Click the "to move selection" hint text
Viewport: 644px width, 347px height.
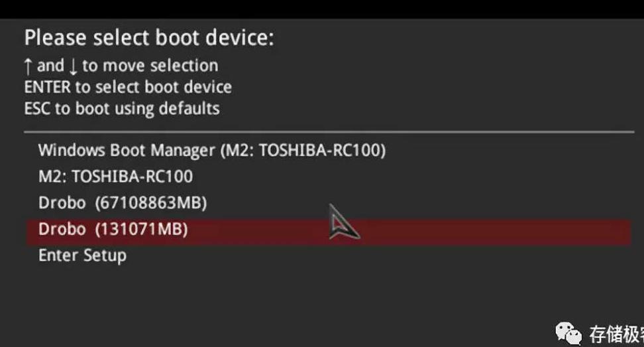(150, 66)
